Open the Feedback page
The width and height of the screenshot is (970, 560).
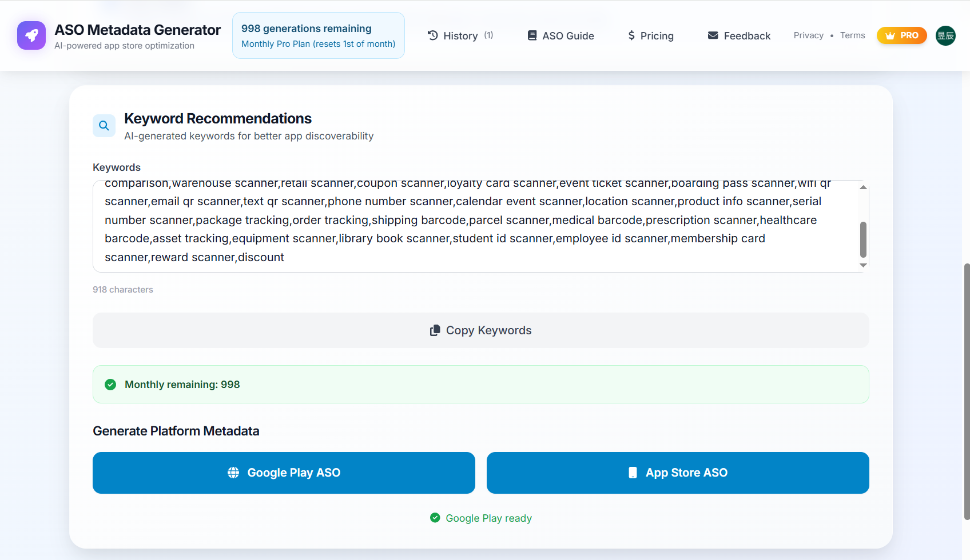[x=739, y=35]
